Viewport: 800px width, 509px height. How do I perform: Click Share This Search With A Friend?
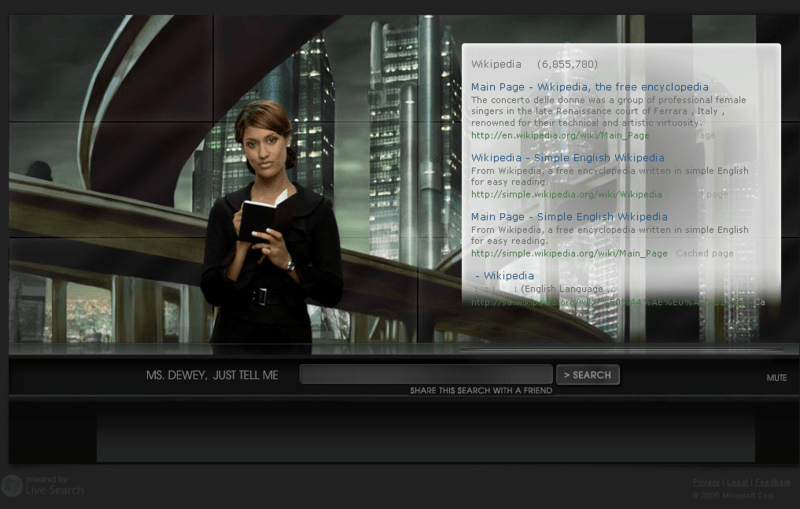480,391
